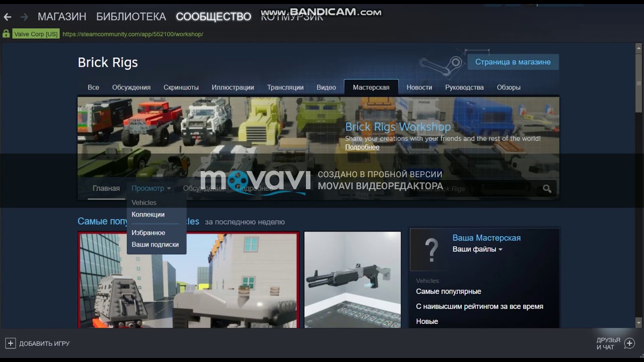This screenshot has width=644, height=362.
Task: Choose Избранное in the Просмотр menu
Action: (x=148, y=233)
